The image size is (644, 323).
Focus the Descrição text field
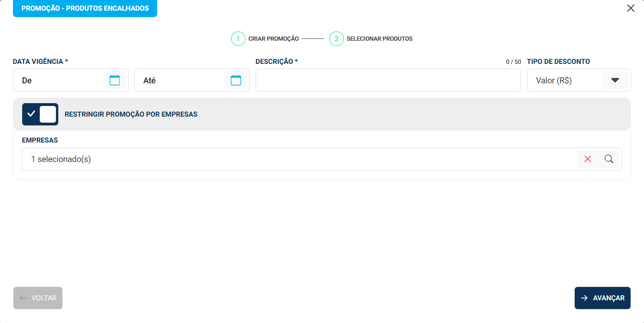[x=388, y=81]
